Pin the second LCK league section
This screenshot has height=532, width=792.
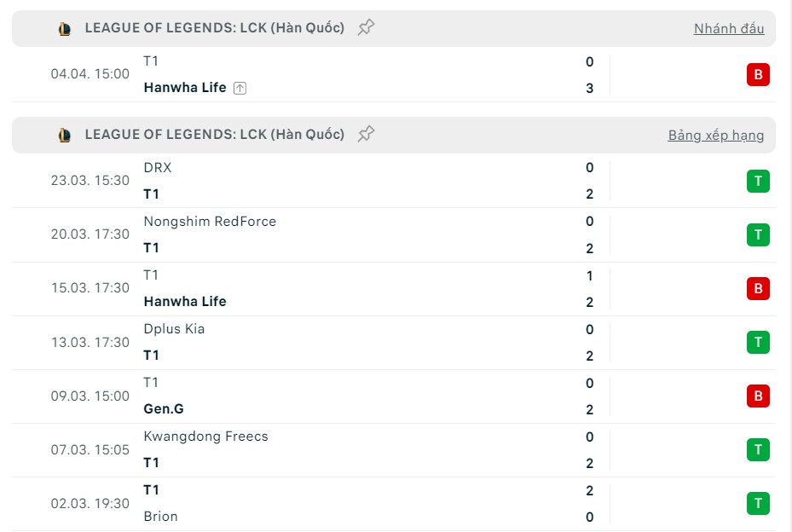point(366,135)
